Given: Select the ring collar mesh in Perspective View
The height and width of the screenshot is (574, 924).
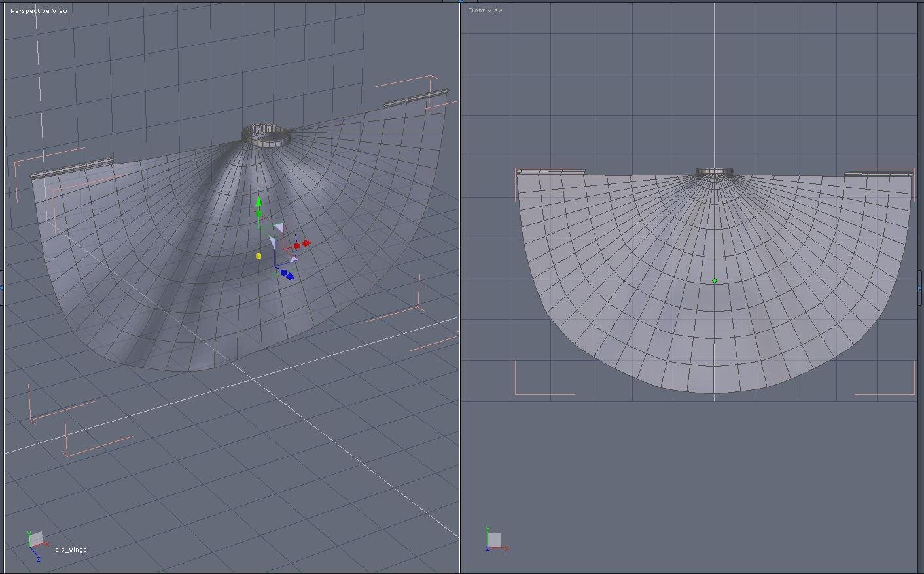Looking at the screenshot, I should click(266, 135).
